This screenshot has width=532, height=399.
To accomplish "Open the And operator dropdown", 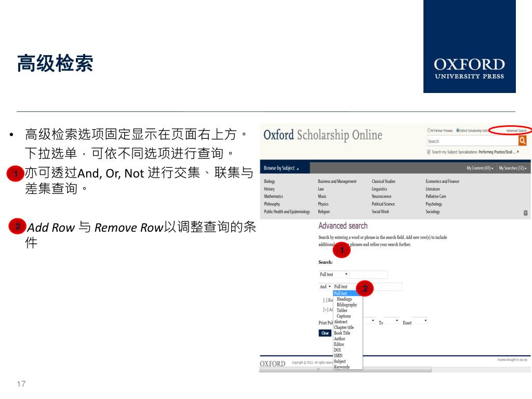I will pyautogui.click(x=325, y=287).
